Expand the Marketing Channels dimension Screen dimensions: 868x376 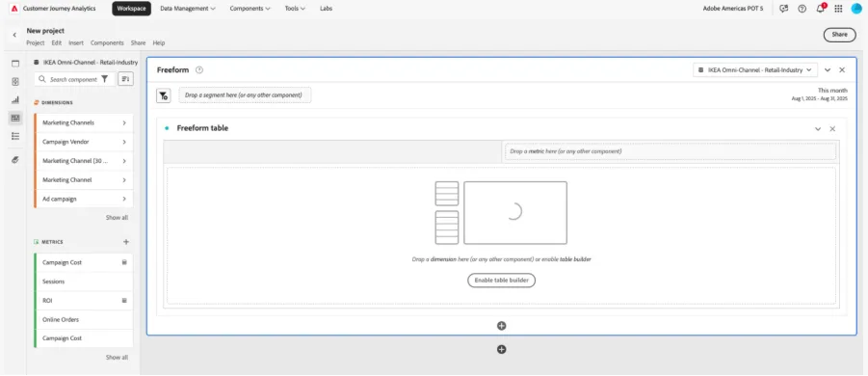124,123
